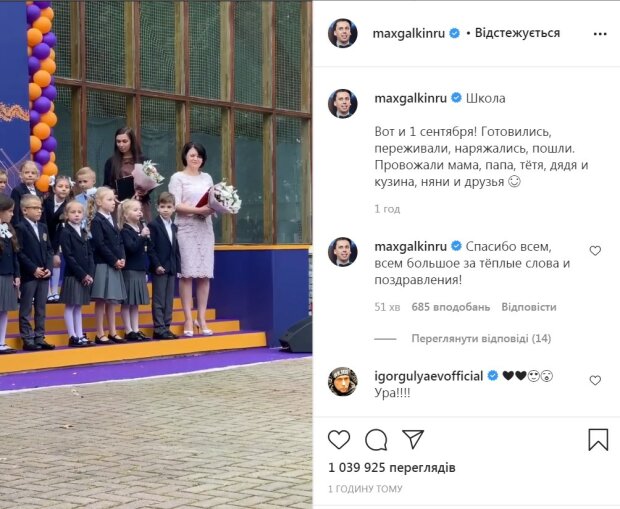
Task: Click the caption author avatar
Action: pos(343,104)
